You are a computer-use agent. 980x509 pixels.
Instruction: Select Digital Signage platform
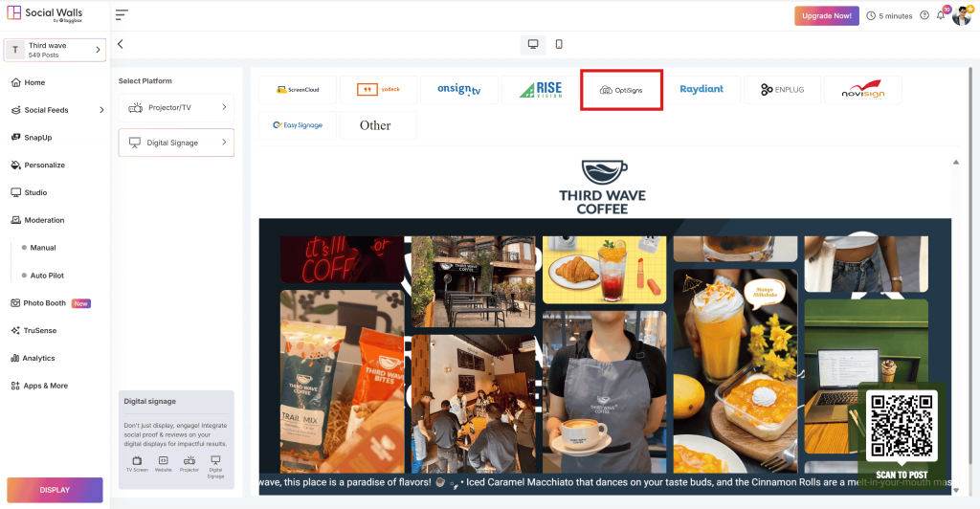coord(176,143)
